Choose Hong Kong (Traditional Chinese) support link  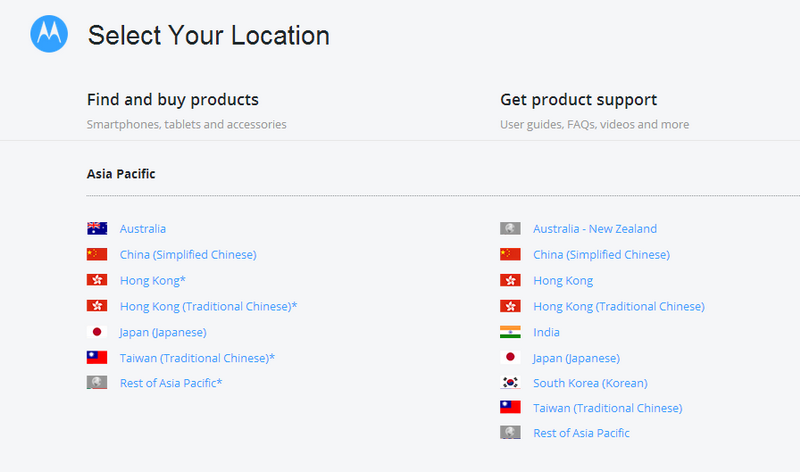pyautogui.click(x=619, y=306)
